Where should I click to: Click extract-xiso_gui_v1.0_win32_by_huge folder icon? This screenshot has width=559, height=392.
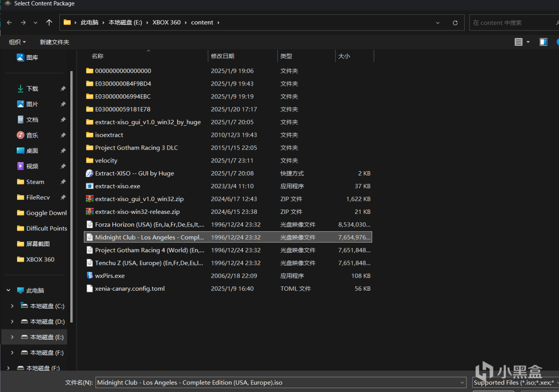pos(90,122)
